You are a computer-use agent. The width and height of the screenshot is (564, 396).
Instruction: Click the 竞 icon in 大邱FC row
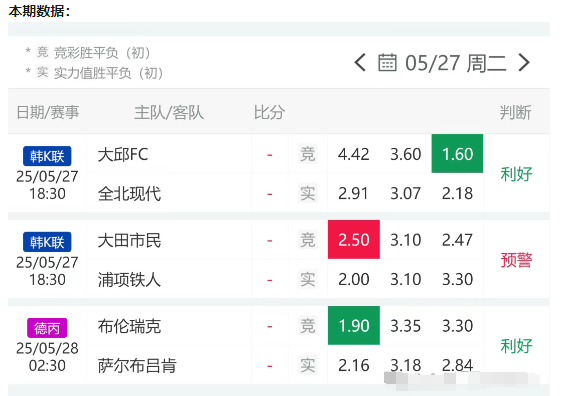tap(308, 154)
